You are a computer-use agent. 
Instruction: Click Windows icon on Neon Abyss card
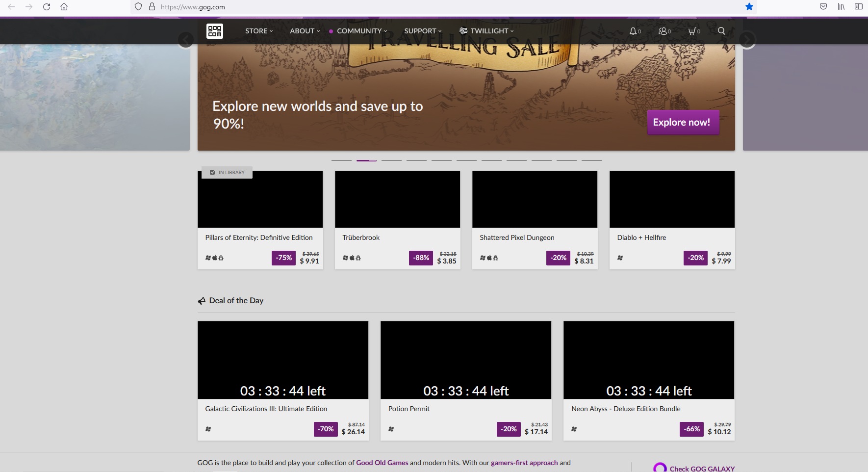574,429
